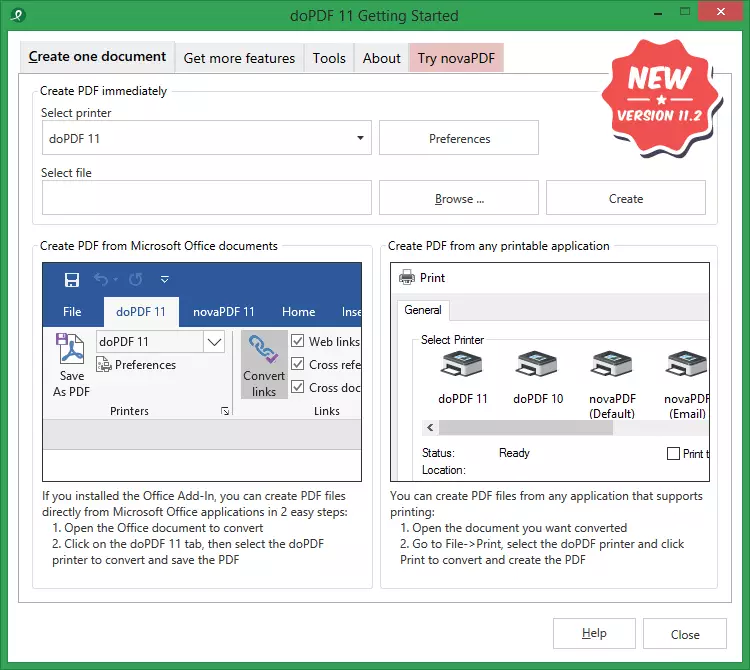The width and height of the screenshot is (750, 670).
Task: Enable the Print to file checkbox
Action: pos(673,453)
